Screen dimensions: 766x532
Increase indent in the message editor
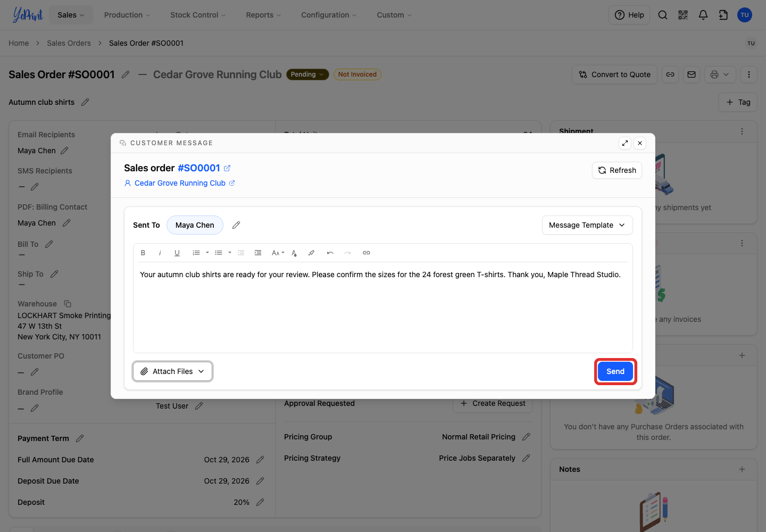258,253
